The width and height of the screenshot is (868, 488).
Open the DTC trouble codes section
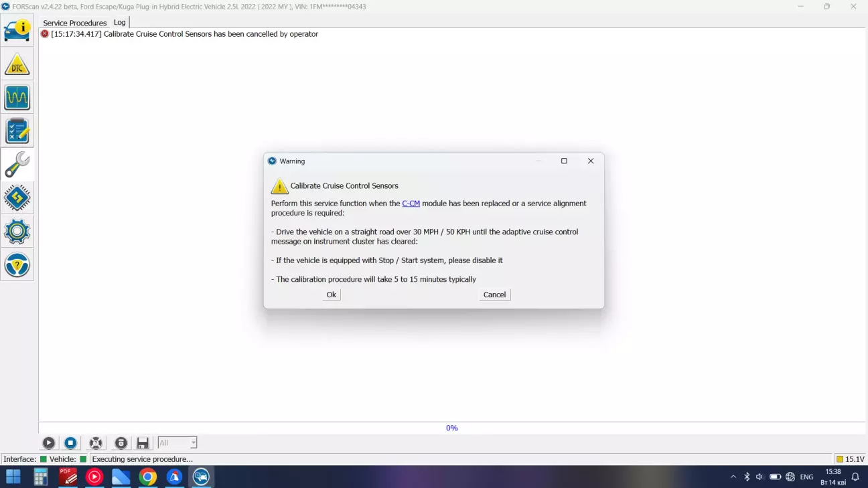click(x=17, y=65)
